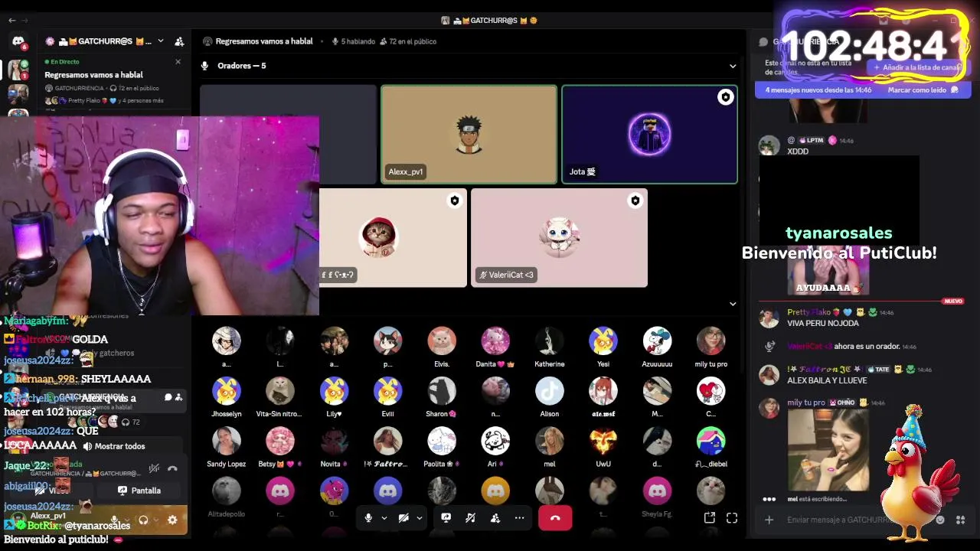Toggle microphone mute in call controls

click(x=368, y=518)
